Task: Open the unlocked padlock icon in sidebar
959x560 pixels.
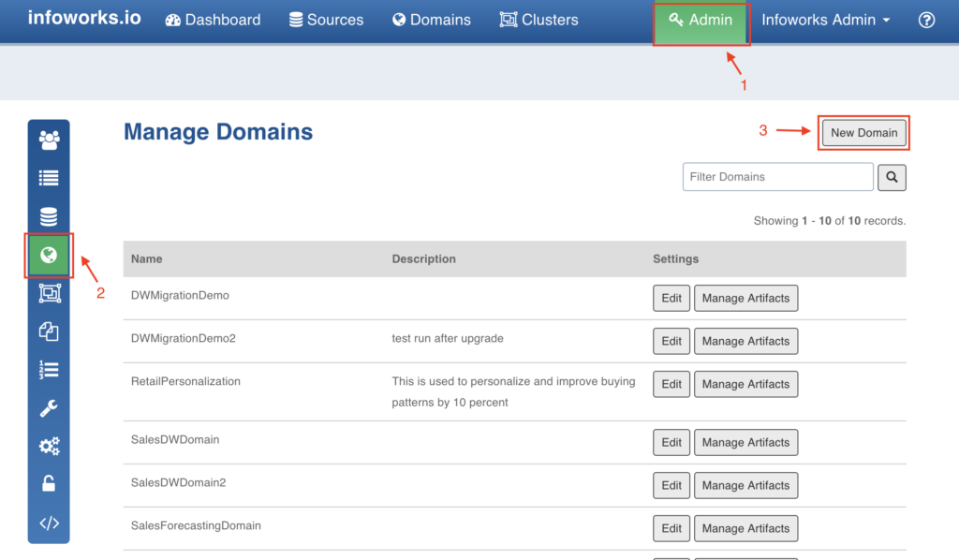Action: 49,484
